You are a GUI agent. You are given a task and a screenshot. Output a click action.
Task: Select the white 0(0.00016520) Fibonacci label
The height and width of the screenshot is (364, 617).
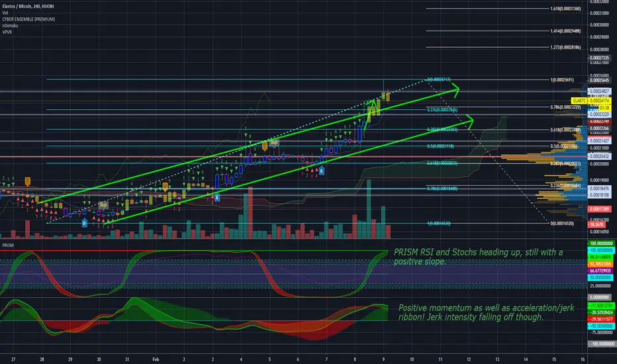coord(562,223)
